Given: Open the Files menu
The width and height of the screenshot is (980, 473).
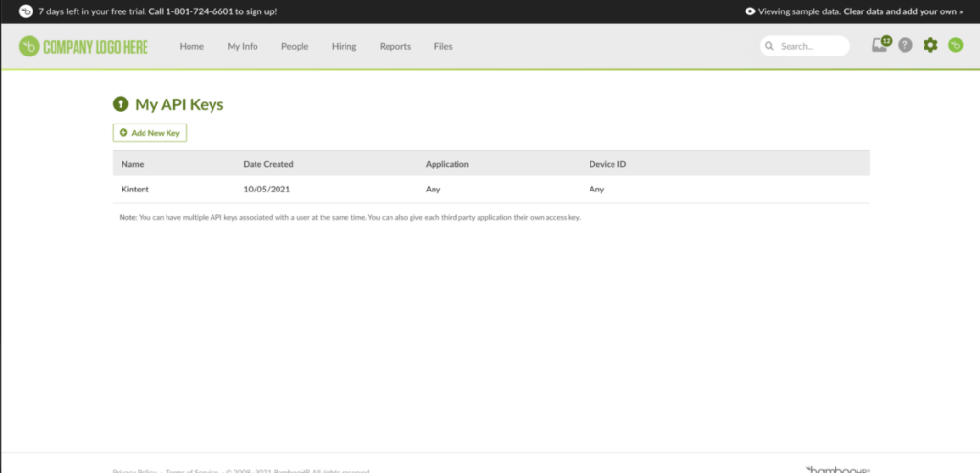Looking at the screenshot, I should click(443, 46).
